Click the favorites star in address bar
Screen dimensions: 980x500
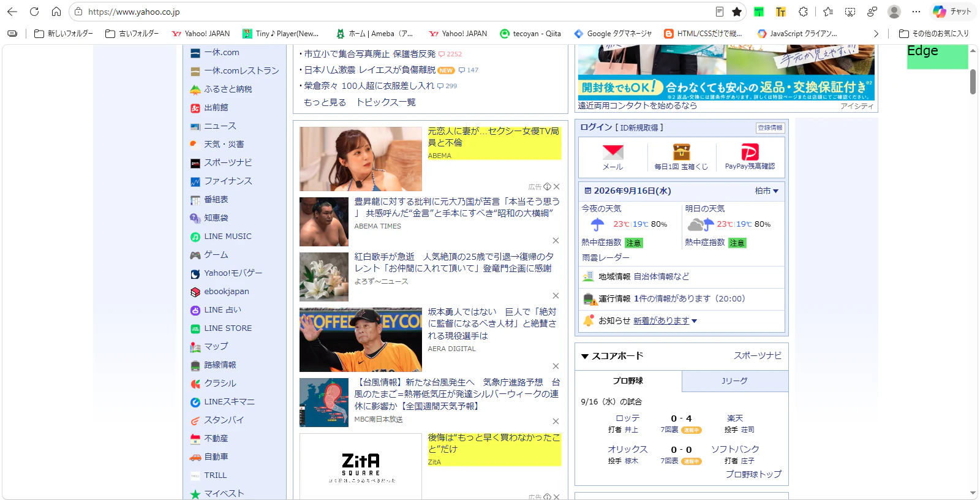[x=737, y=12]
